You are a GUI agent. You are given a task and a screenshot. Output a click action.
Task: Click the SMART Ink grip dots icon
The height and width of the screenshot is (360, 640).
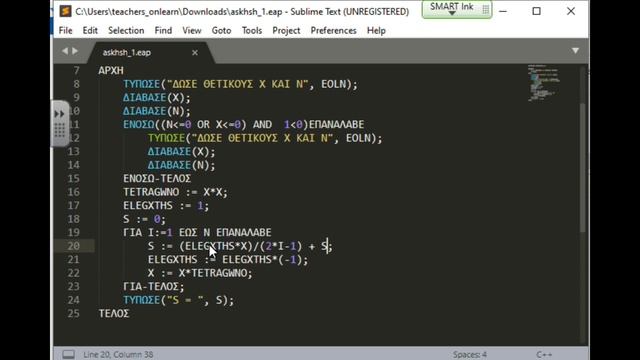pos(485,9)
